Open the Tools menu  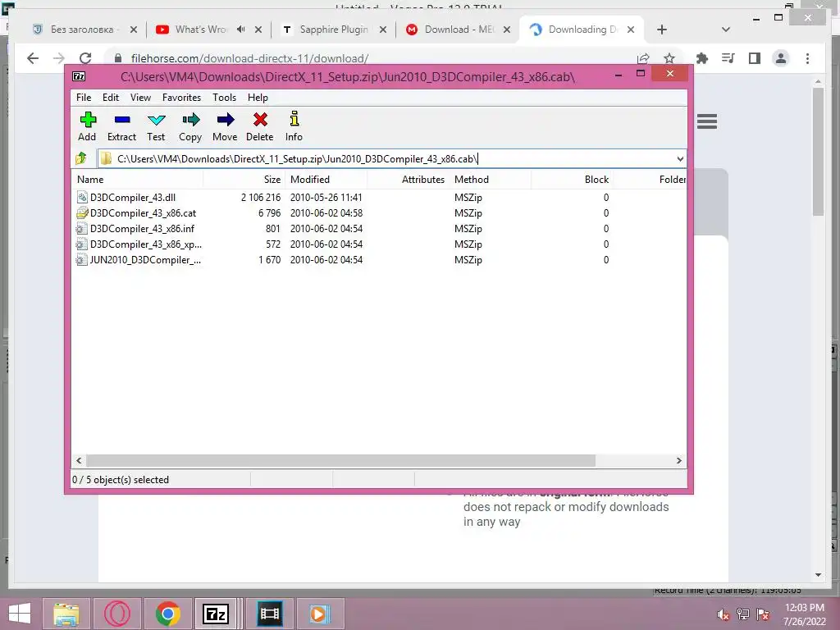pos(225,98)
